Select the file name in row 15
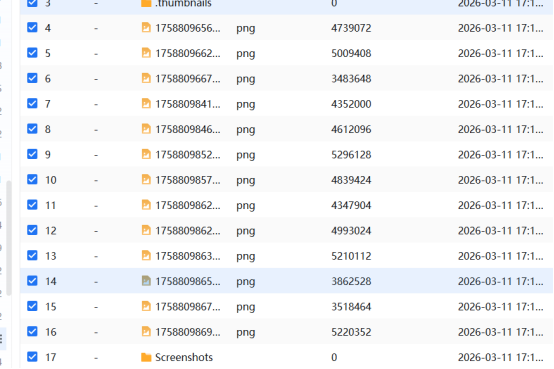The image size is (554, 369). pos(188,306)
